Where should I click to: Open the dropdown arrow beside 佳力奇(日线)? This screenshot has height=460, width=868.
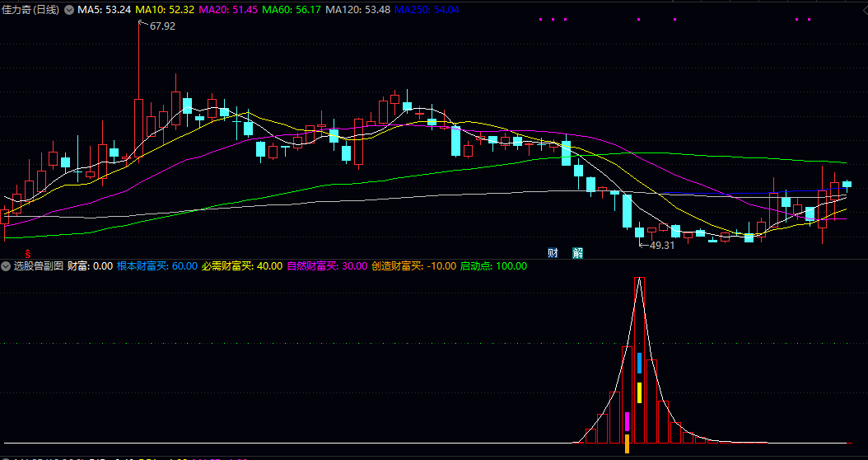click(69, 10)
